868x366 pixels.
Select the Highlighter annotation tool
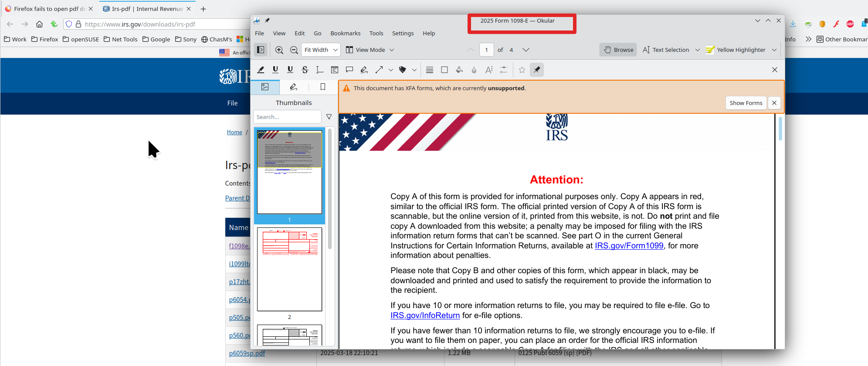click(x=261, y=70)
